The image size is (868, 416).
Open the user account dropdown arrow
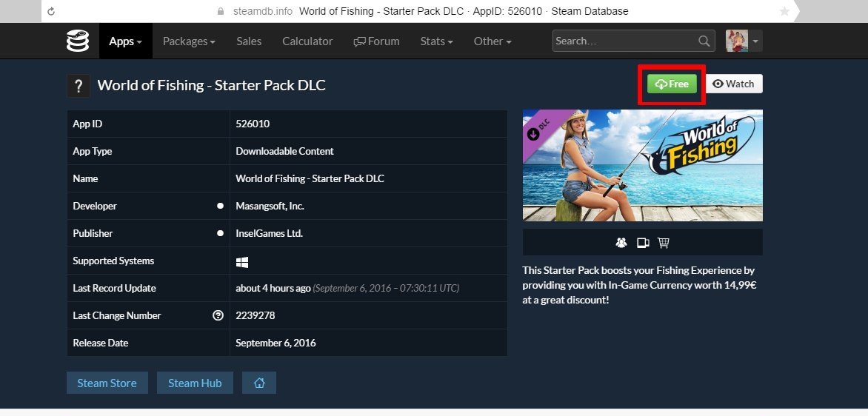pos(755,41)
